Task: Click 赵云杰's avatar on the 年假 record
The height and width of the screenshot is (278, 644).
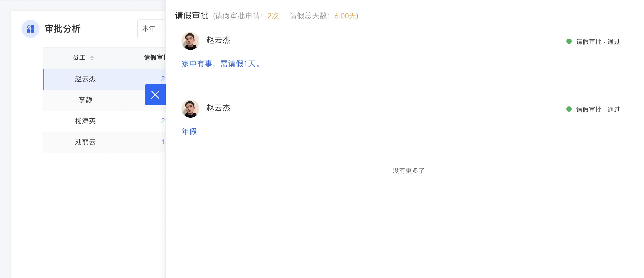Action: coord(190,109)
